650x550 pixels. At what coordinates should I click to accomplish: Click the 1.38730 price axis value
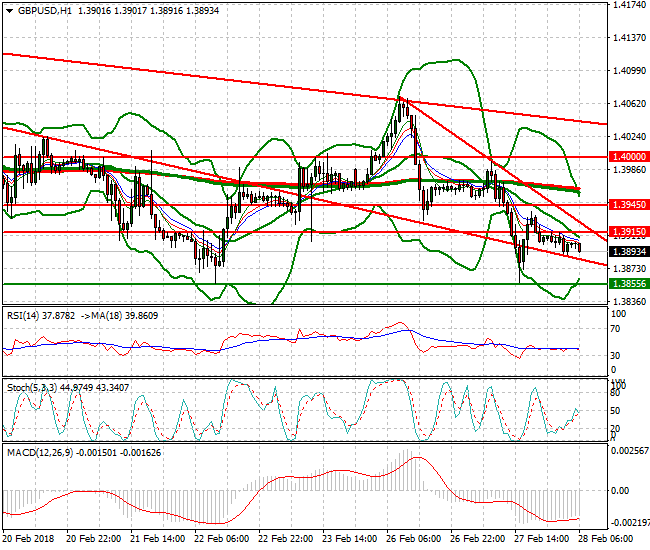(x=630, y=269)
